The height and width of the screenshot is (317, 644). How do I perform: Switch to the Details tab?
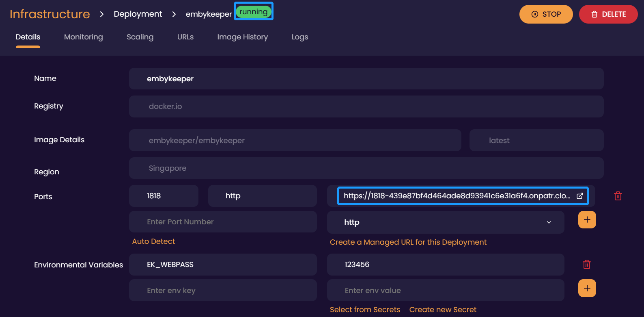point(28,37)
